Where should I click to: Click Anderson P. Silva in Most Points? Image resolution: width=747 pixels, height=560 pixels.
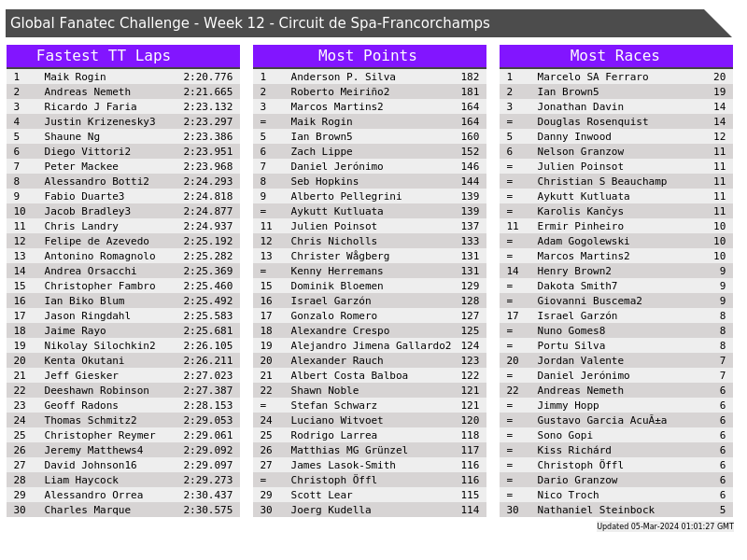coord(343,77)
